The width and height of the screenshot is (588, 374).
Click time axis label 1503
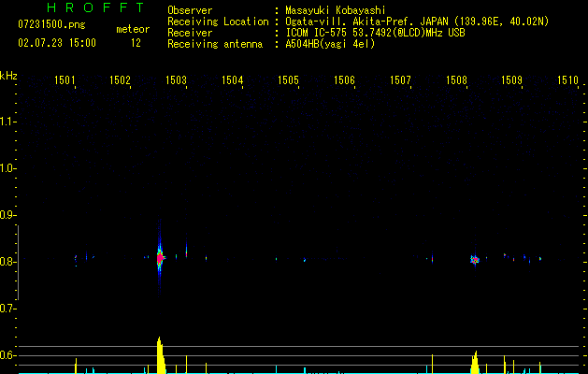click(x=176, y=79)
